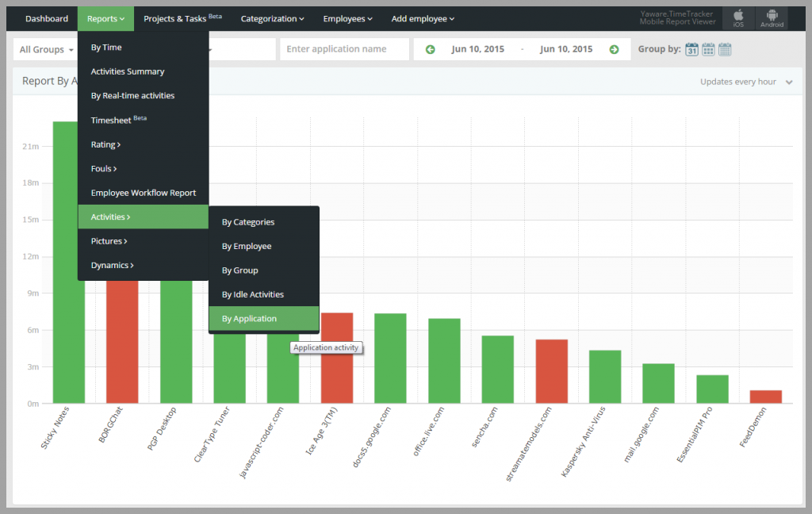The width and height of the screenshot is (812, 514).
Task: Group by week calendar icon
Action: pos(708,49)
